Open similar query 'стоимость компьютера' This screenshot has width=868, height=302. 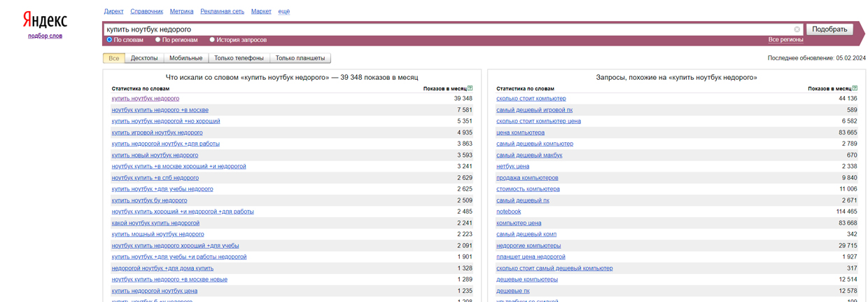point(528,189)
